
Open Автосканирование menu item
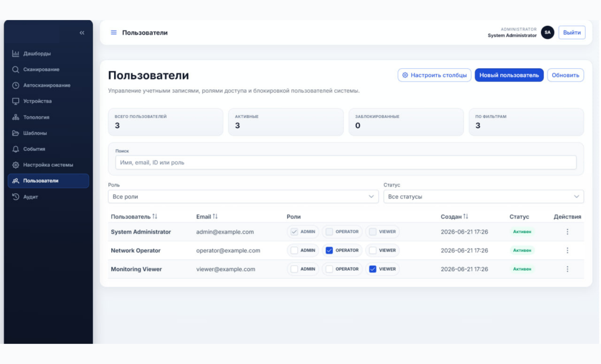point(48,85)
